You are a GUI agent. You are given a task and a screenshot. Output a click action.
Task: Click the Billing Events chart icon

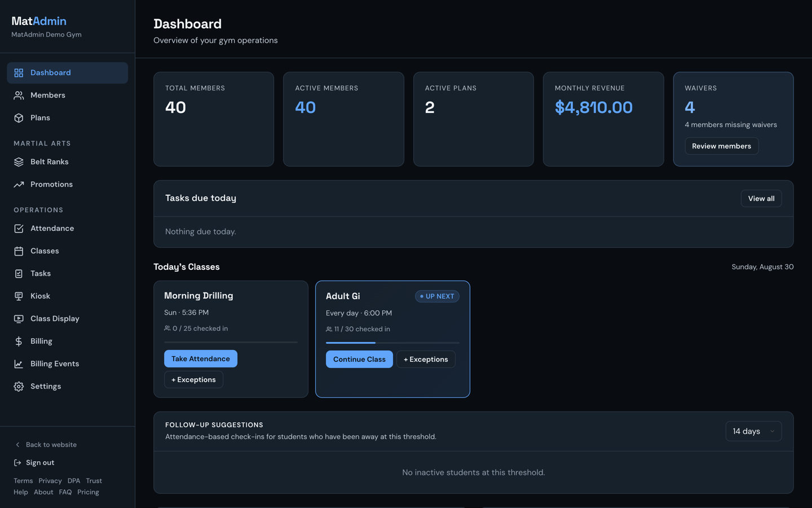[x=19, y=364]
